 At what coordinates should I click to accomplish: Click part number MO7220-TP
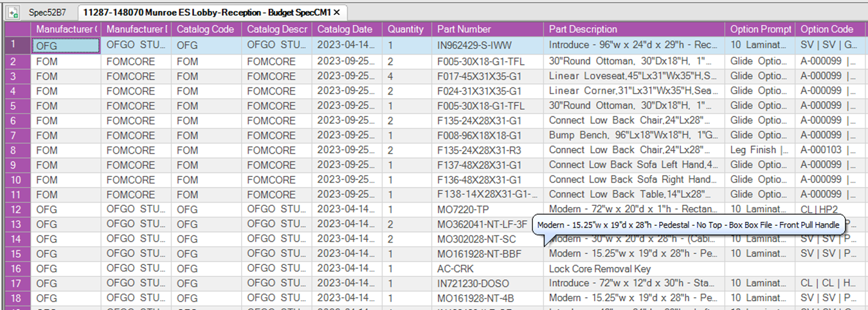tap(487, 209)
